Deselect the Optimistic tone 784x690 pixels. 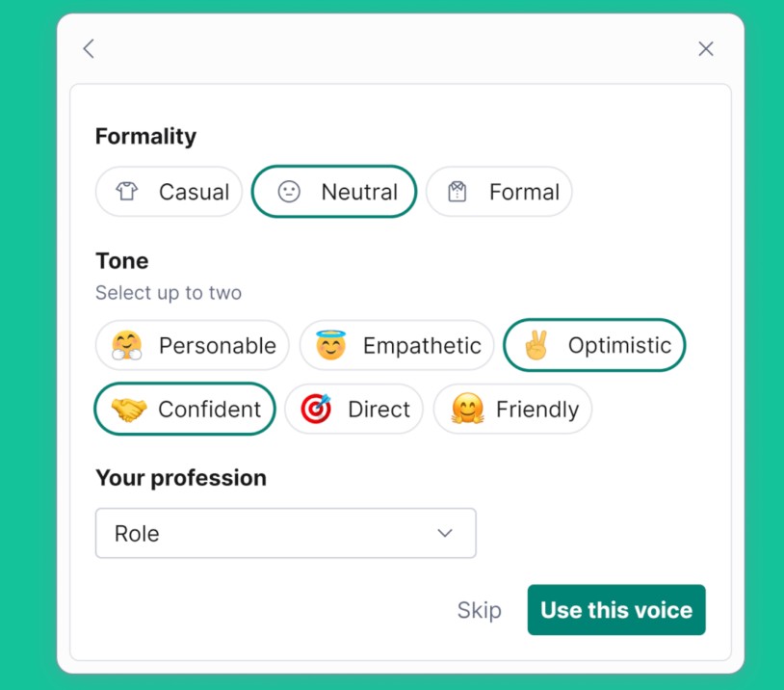coord(594,345)
